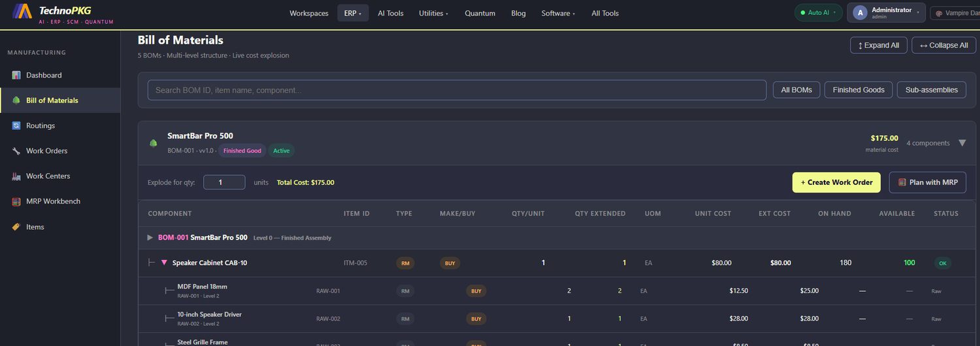Image resolution: width=980 pixels, height=346 pixels.
Task: Click the Create Work Order button
Action: (x=836, y=182)
